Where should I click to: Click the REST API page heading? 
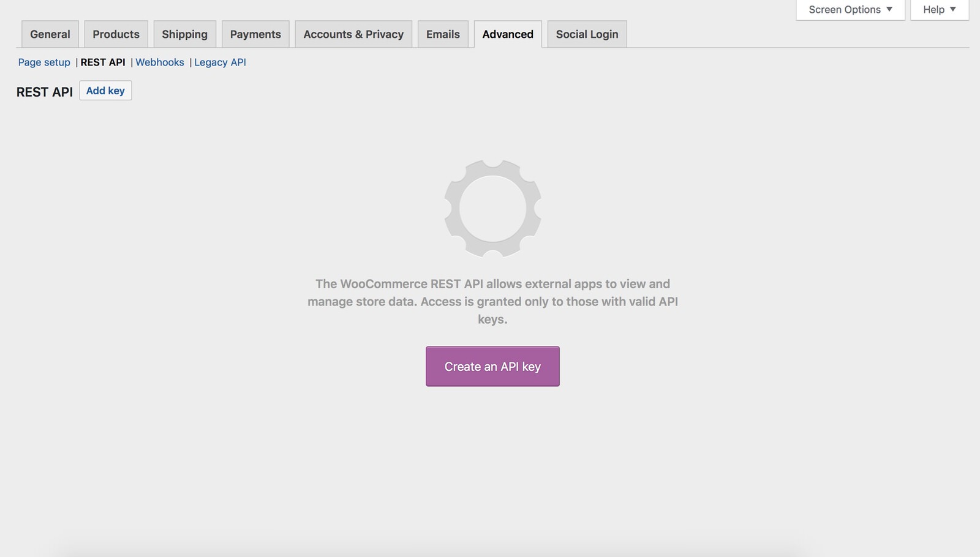point(45,92)
